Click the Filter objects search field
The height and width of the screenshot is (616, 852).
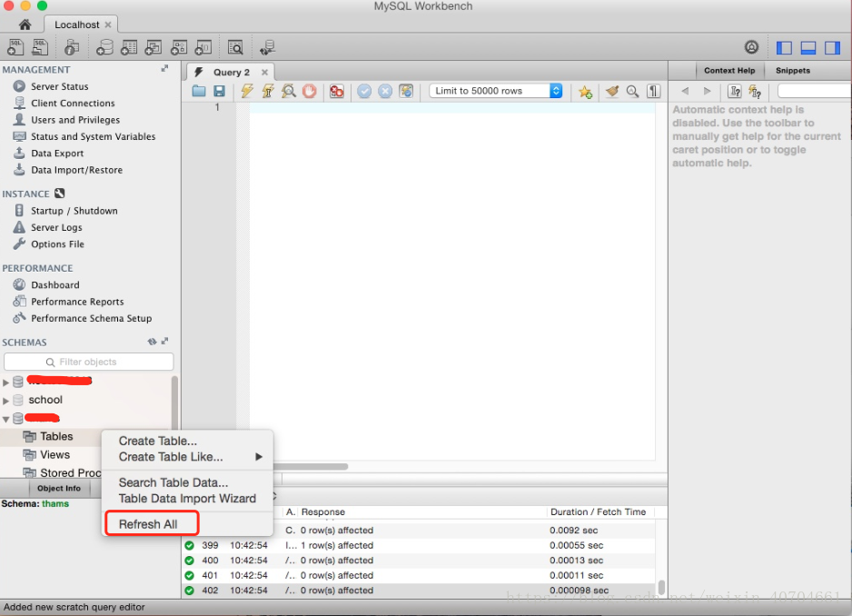[x=89, y=363]
